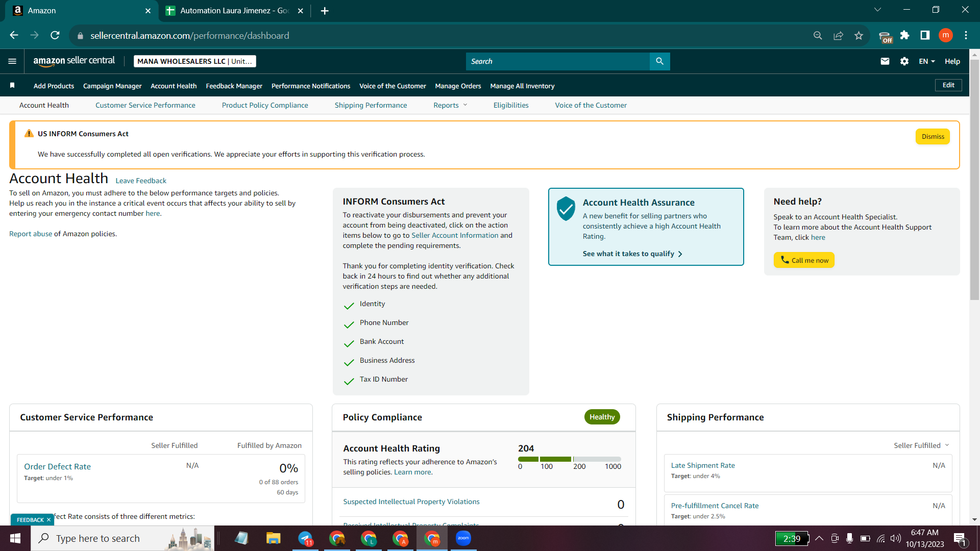Click the extension icon labeled Off

tap(885, 36)
